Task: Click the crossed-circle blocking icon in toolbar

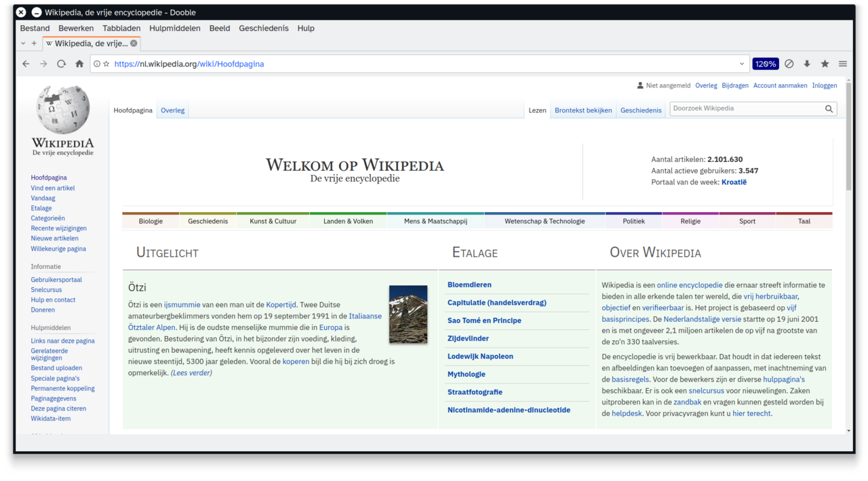Action: pyautogui.click(x=789, y=64)
